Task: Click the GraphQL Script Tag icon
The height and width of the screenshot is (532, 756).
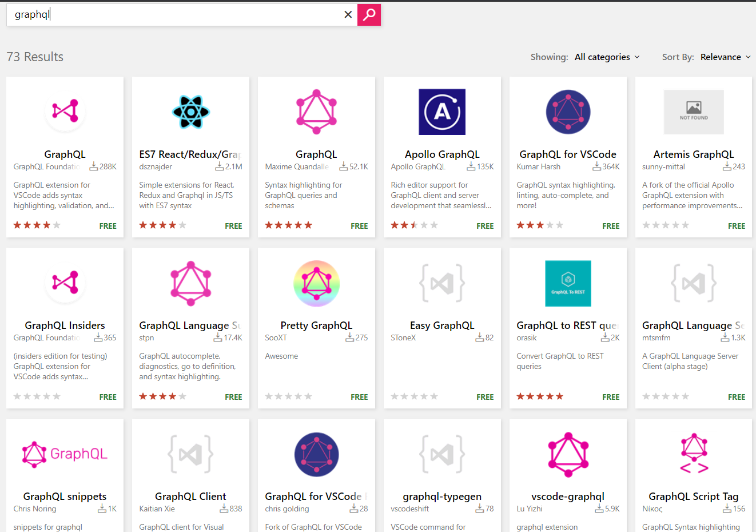Action: pyautogui.click(x=694, y=454)
